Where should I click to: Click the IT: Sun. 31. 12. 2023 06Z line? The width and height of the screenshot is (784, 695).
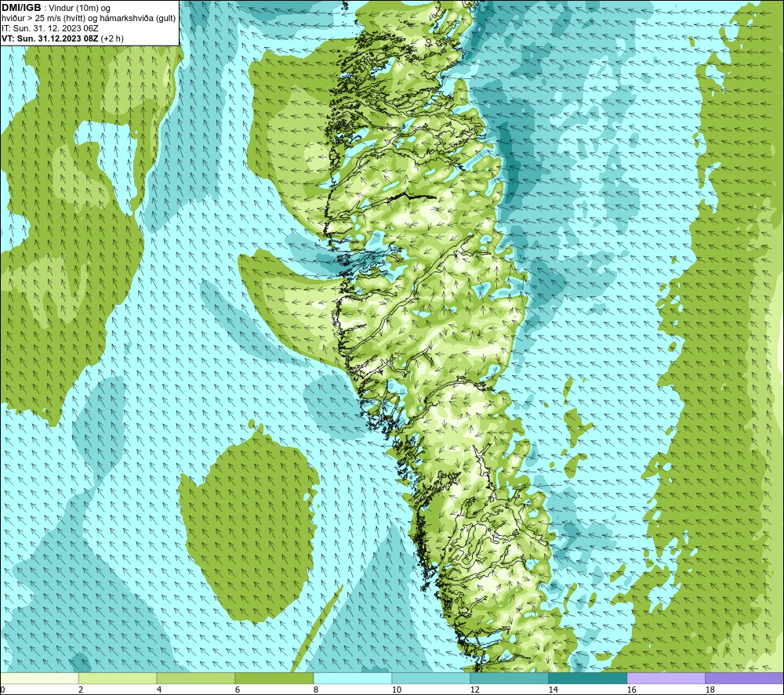pyautogui.click(x=50, y=28)
